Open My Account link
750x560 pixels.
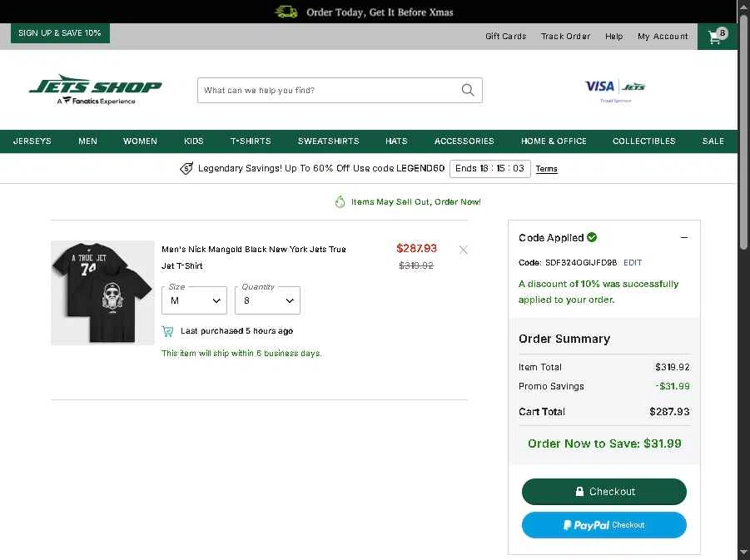pyautogui.click(x=663, y=37)
